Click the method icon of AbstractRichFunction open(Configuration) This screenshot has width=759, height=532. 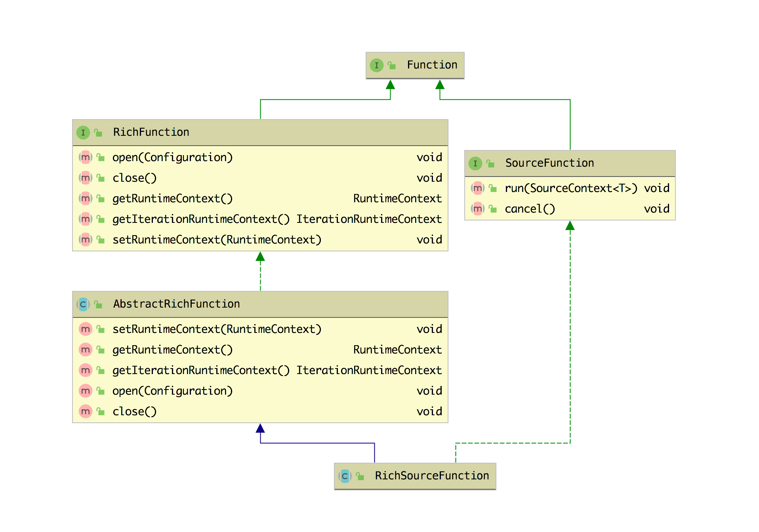point(85,391)
